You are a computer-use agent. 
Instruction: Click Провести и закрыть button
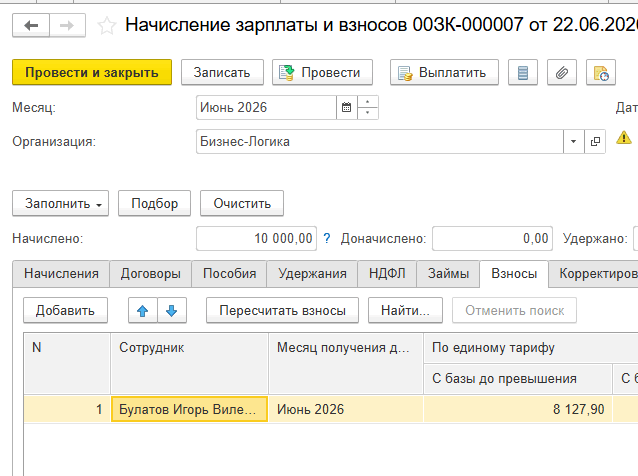[92, 72]
